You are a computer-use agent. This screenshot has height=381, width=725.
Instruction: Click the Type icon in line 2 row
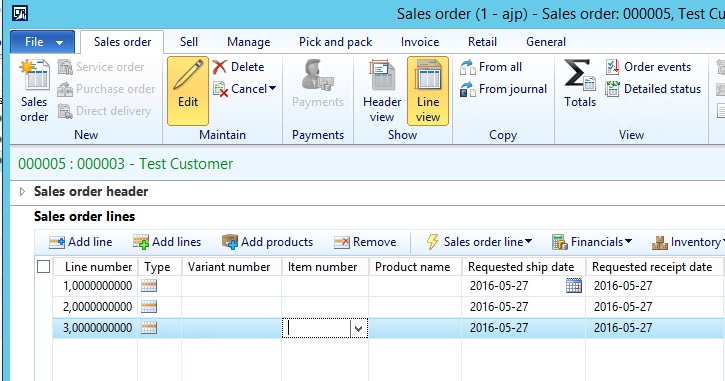coord(149,307)
